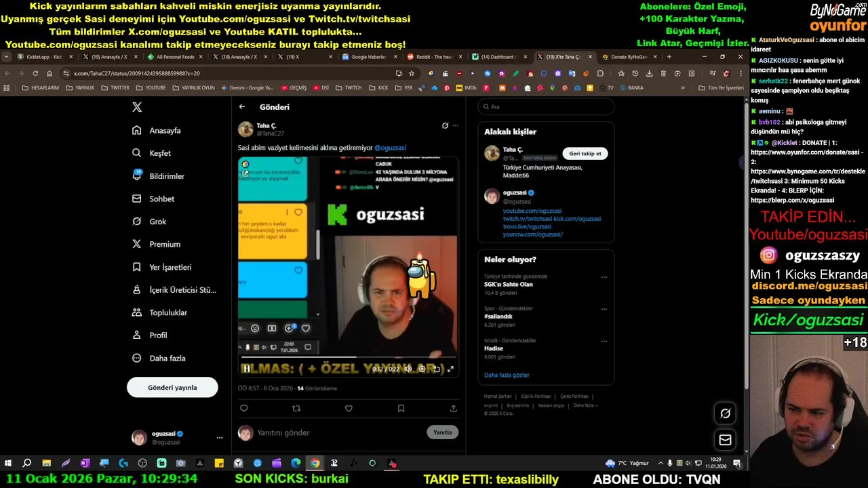This screenshot has width=868, height=488.
Task: Expand Daha fazla sidebar menu
Action: pyautogui.click(x=159, y=358)
